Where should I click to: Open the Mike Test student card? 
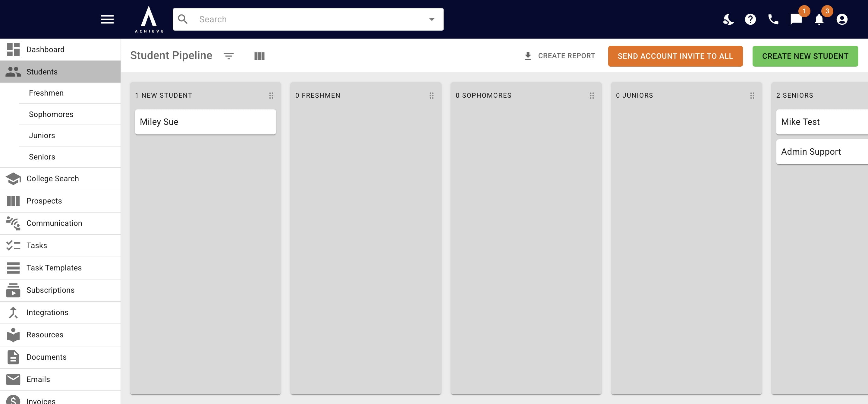822,122
